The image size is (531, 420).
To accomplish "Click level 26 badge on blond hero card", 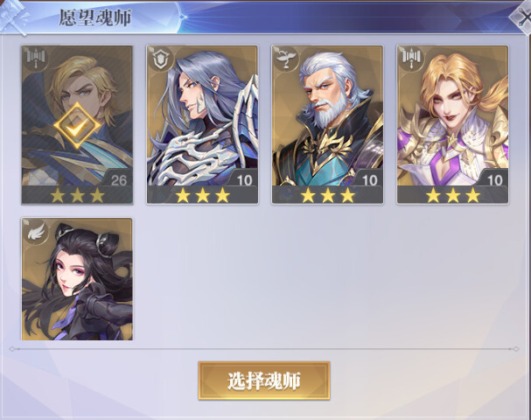I will point(119,180).
